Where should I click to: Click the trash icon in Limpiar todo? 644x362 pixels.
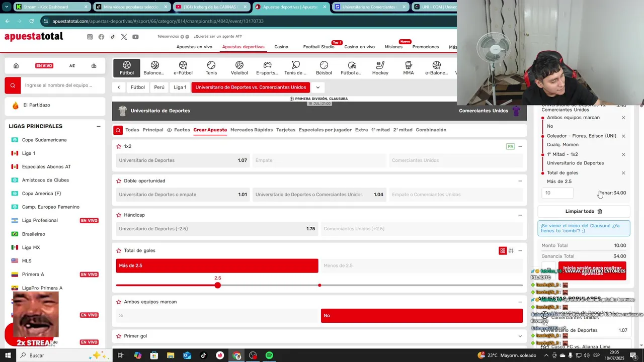(x=600, y=212)
